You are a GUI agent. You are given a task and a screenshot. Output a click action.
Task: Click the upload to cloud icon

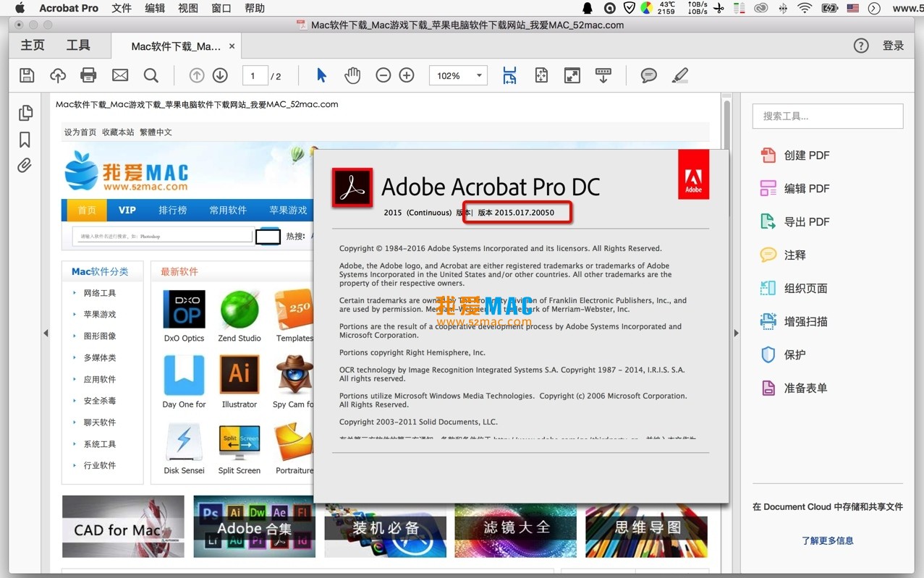[x=58, y=75]
